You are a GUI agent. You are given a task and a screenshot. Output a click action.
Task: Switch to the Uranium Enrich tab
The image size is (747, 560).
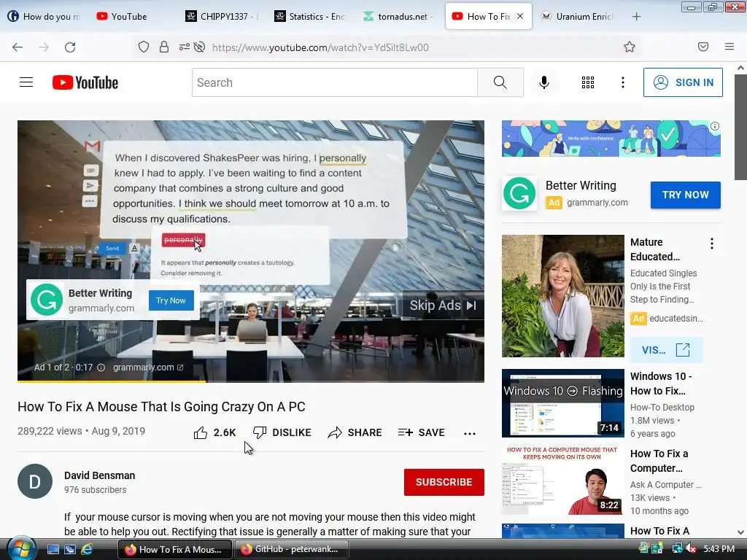[x=578, y=17]
